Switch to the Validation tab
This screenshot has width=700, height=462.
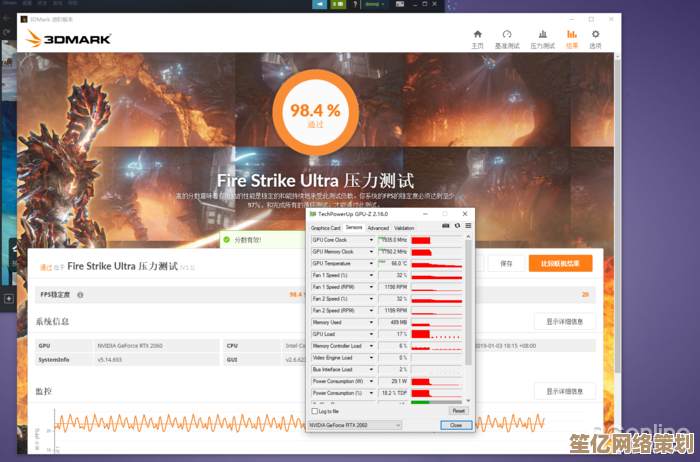404,228
